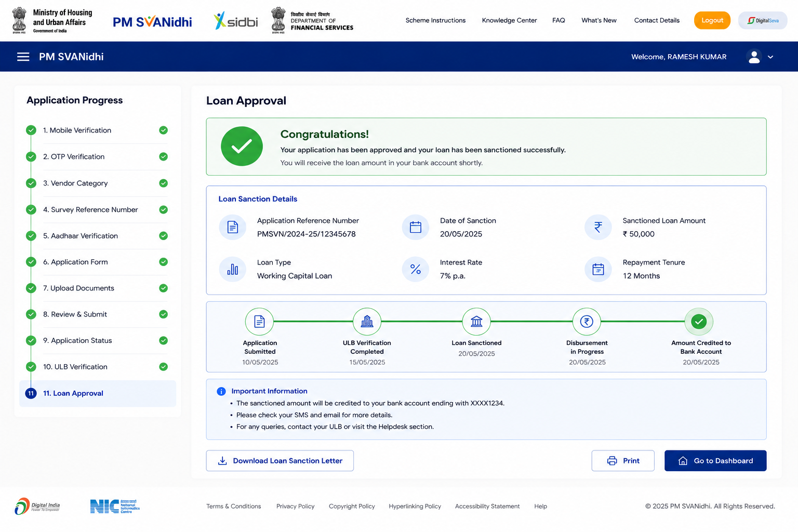The height and width of the screenshot is (532, 798).
Task: Click the Amount Credited to Bank Account checkmark
Action: 699,322
